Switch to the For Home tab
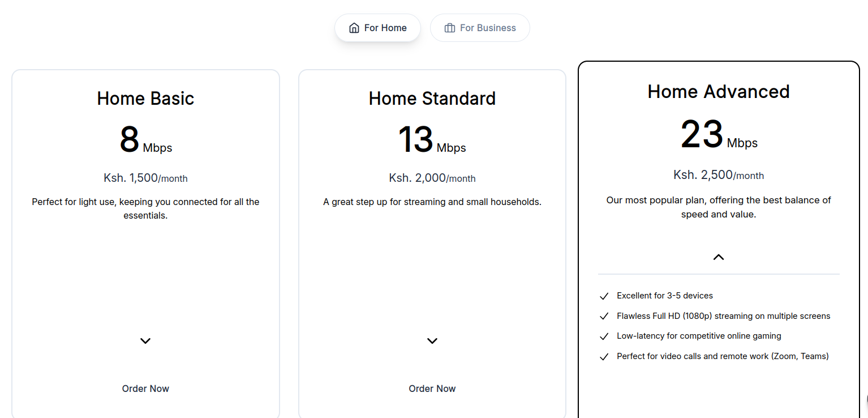 tap(377, 27)
